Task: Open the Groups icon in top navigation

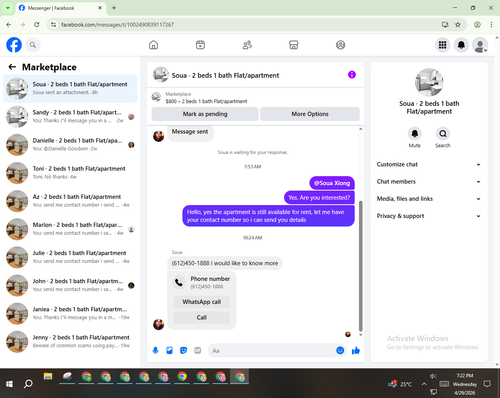Action: 340,45
